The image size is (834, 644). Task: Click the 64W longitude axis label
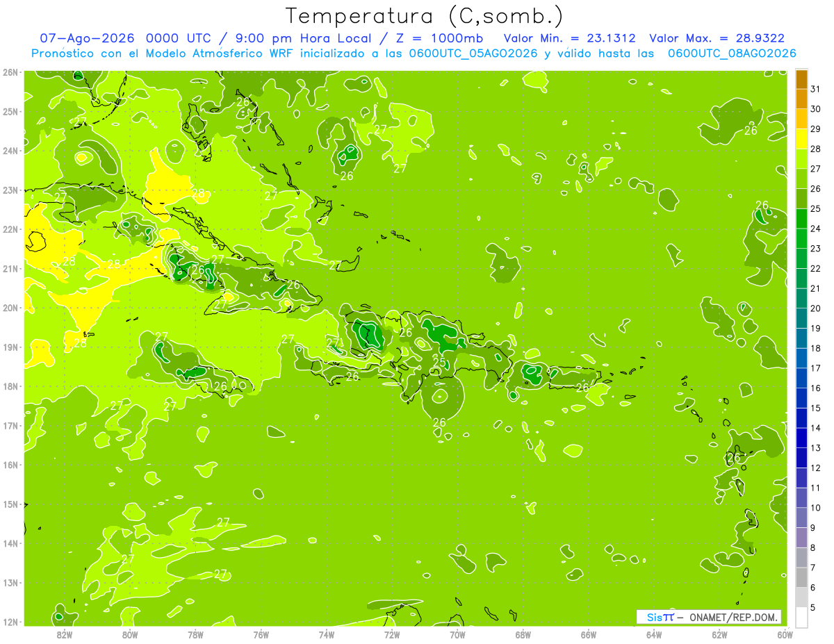tap(654, 634)
